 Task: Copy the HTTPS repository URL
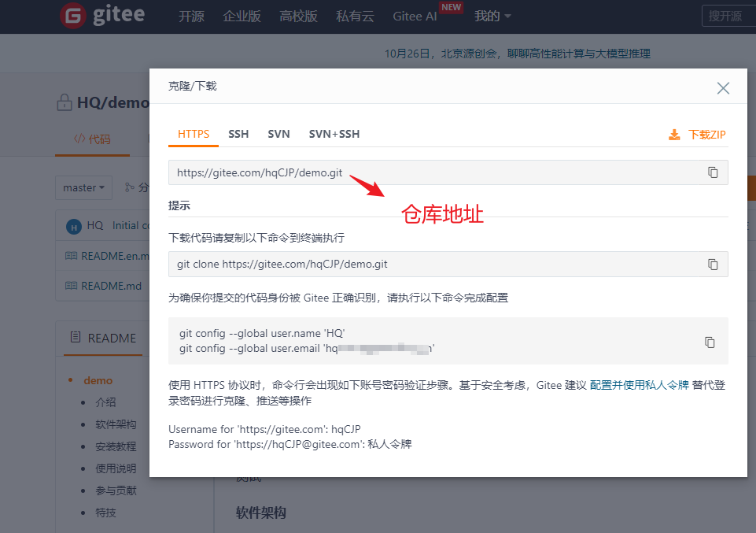pos(713,172)
